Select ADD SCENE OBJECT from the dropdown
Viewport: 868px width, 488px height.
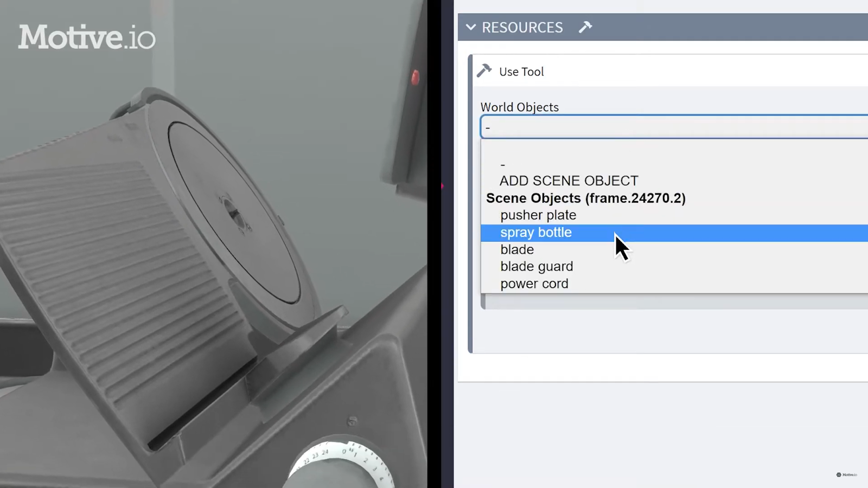point(568,181)
